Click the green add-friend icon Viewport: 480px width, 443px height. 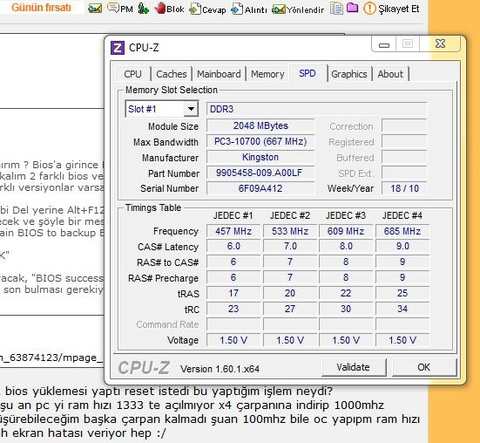pos(143,8)
